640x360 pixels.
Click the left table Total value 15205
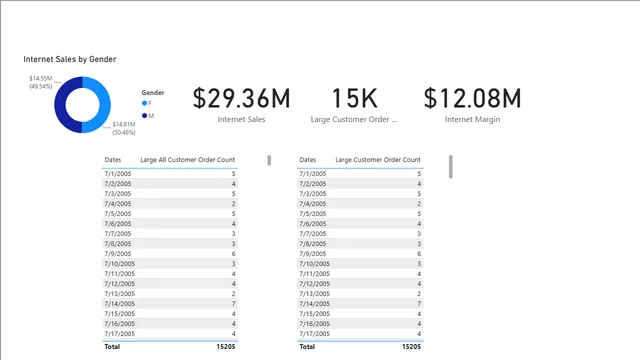click(226, 347)
